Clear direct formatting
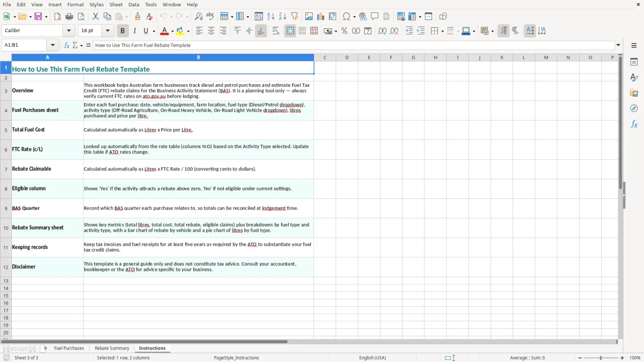 (150, 17)
